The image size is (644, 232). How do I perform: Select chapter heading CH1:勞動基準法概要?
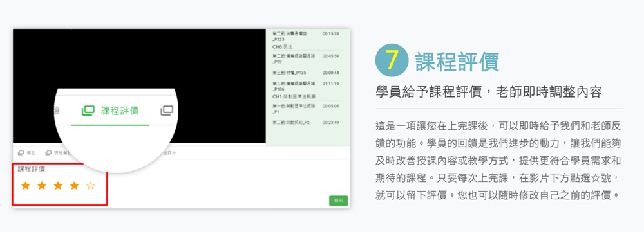[x=294, y=96]
